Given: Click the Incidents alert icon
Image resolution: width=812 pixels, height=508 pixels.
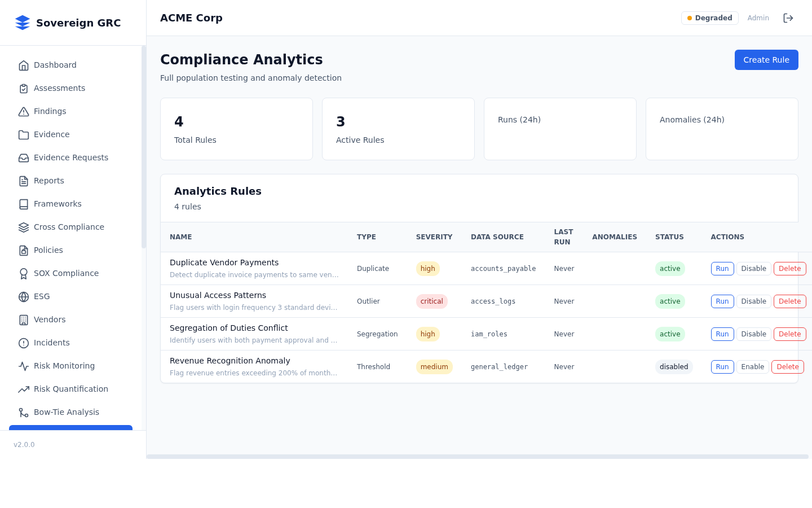Looking at the screenshot, I should pyautogui.click(x=24, y=343).
